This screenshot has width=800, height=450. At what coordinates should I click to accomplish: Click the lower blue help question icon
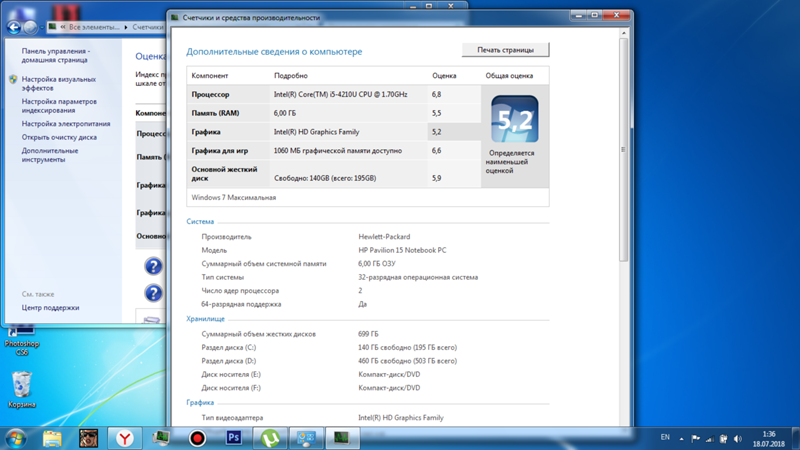click(153, 293)
